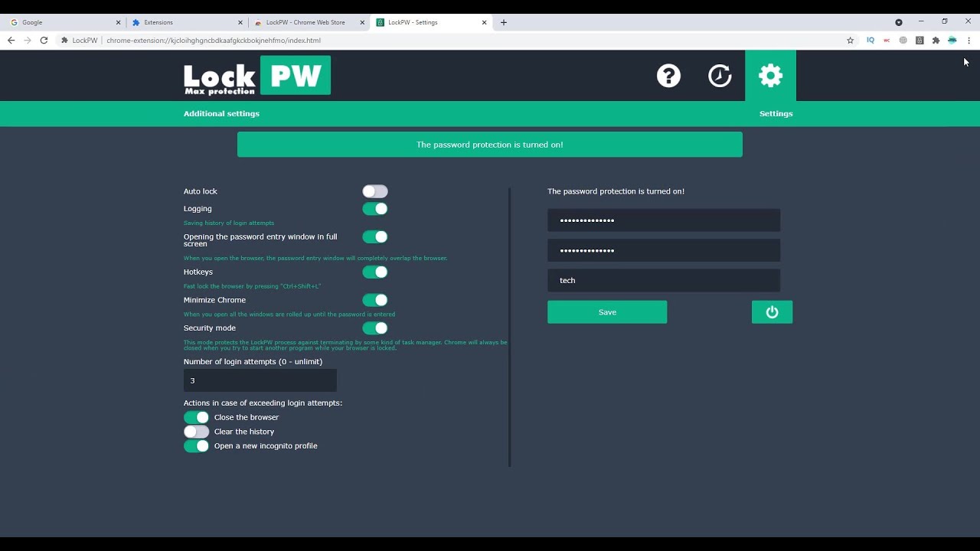Toggle Clear the history action
This screenshot has height=551, width=980.
pos(196,432)
